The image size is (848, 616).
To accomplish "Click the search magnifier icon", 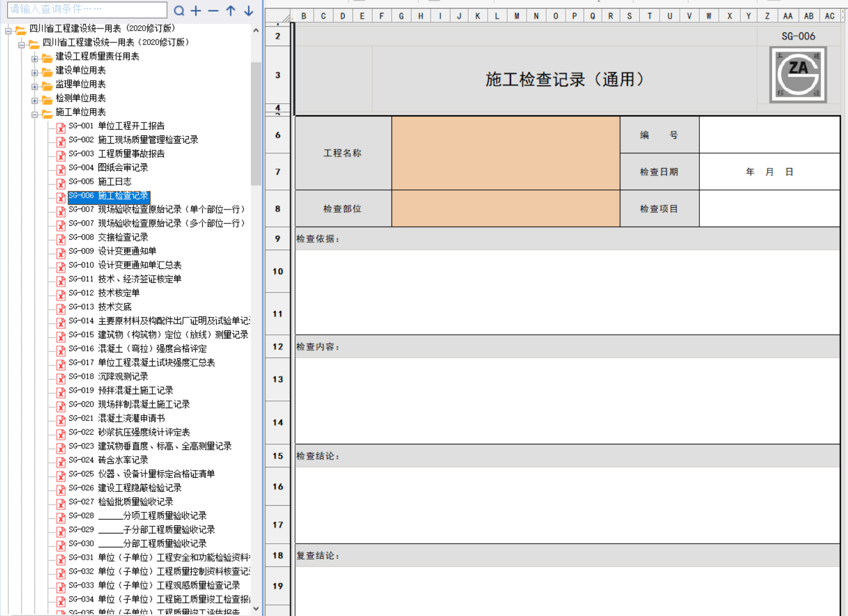I will (x=179, y=11).
